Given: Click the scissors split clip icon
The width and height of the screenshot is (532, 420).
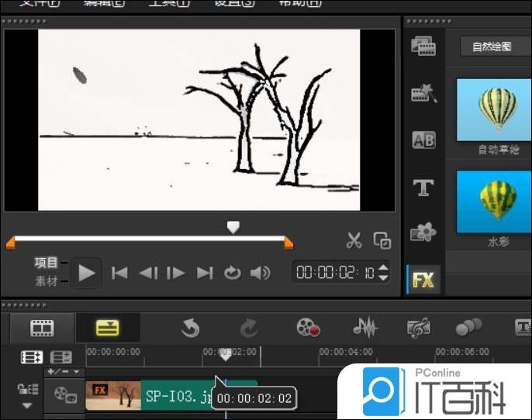Looking at the screenshot, I should point(354,240).
